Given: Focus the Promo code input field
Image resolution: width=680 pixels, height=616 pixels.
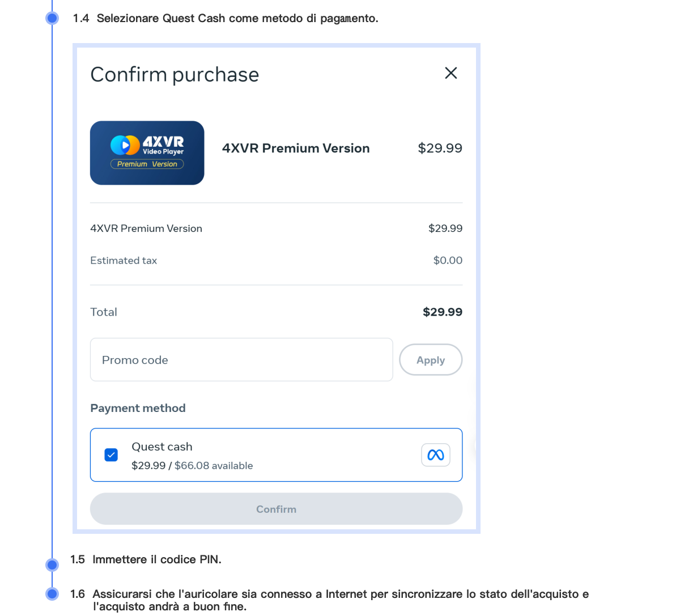Looking at the screenshot, I should coord(241,360).
